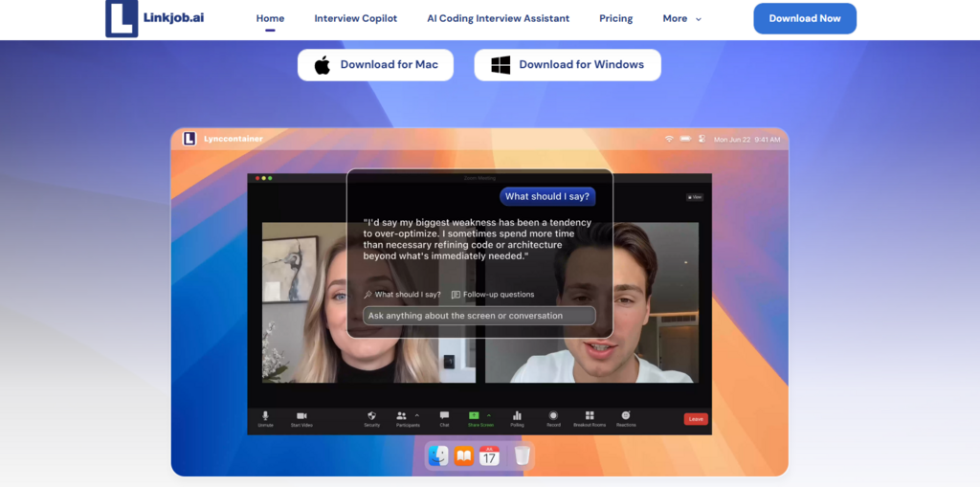The height and width of the screenshot is (487, 980).
Task: Expand the Share Screen options arrow
Action: coord(489,415)
